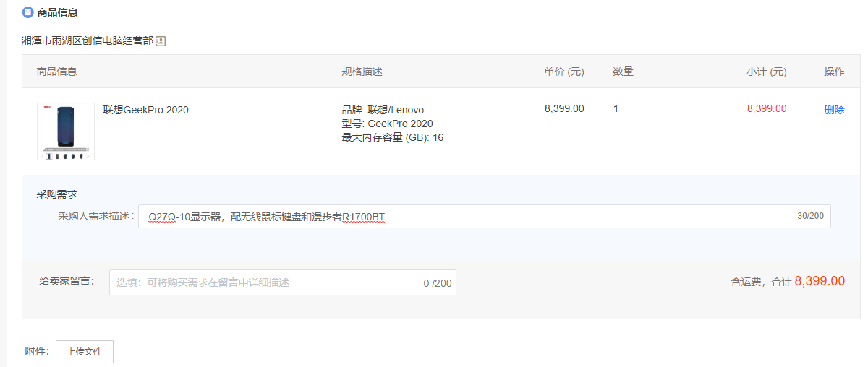Delete the item using 删除
The width and height of the screenshot is (868, 367).
coord(834,110)
